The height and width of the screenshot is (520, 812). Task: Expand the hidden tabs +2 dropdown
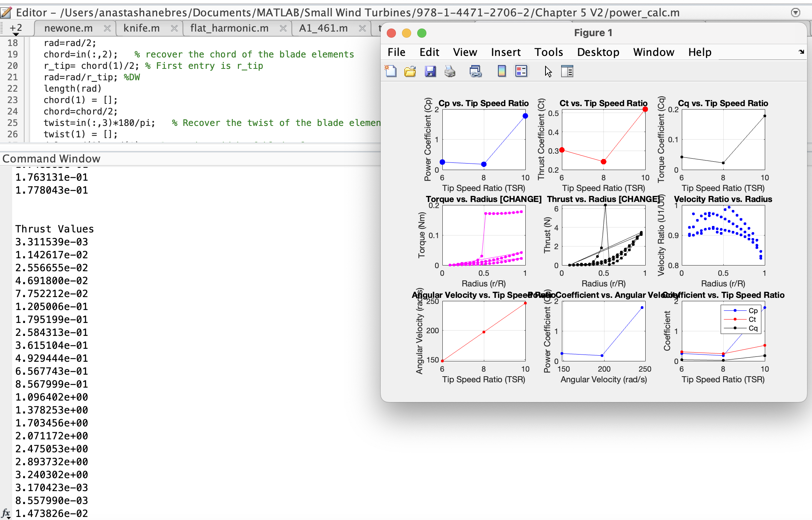point(16,29)
